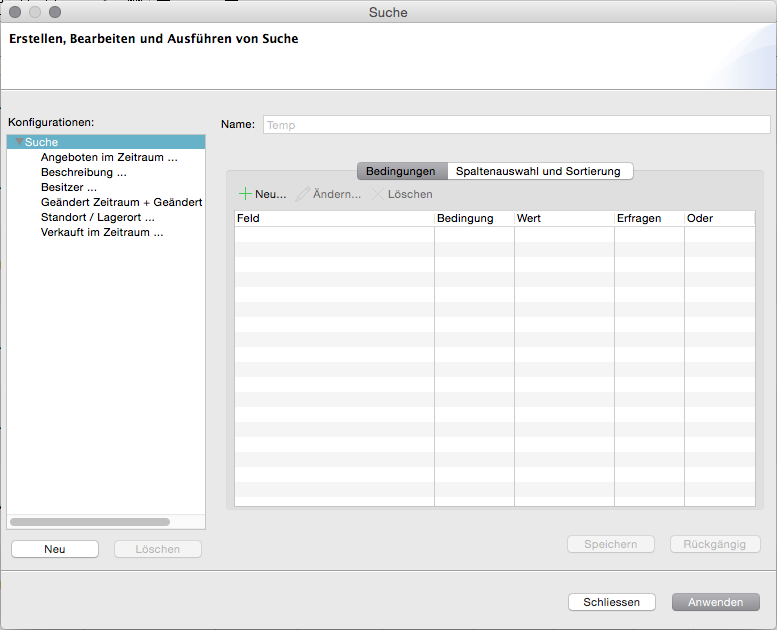Viewport: 777px width, 630px height.
Task: Select 'Beschreibung ...' configuration
Action: tap(84, 172)
